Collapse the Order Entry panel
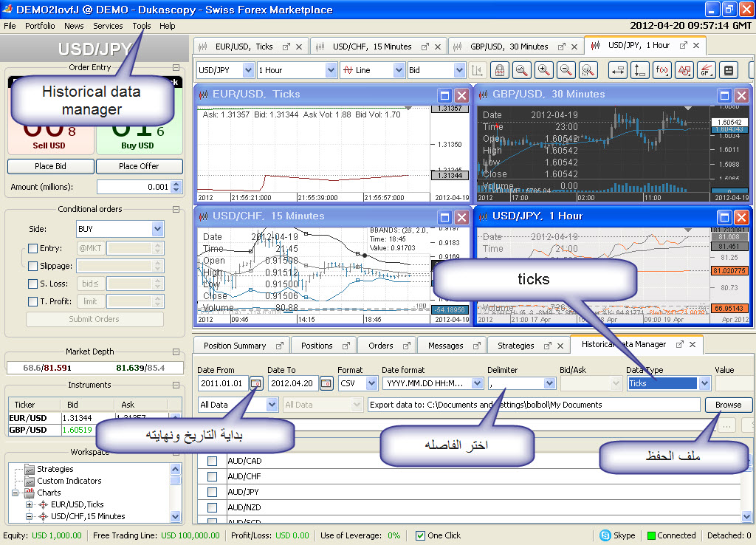 click(x=176, y=67)
